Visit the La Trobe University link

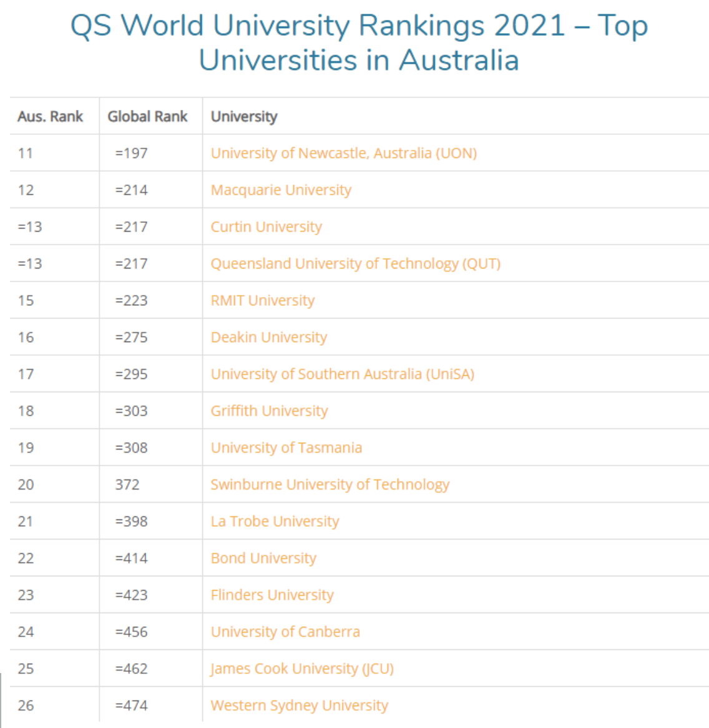275,521
